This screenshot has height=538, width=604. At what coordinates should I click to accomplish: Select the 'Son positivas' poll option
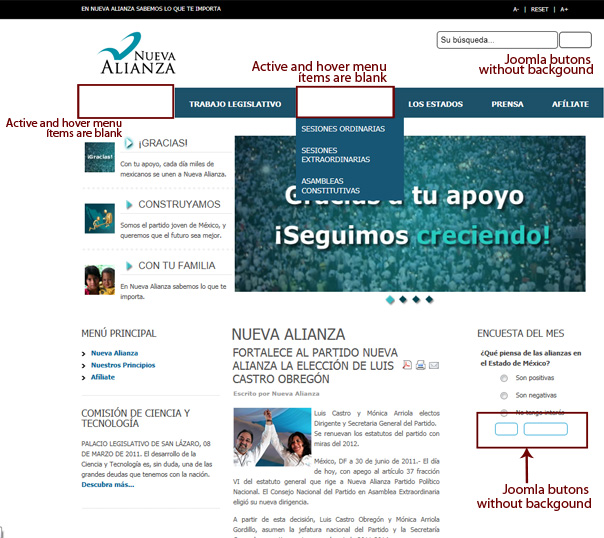(x=504, y=378)
